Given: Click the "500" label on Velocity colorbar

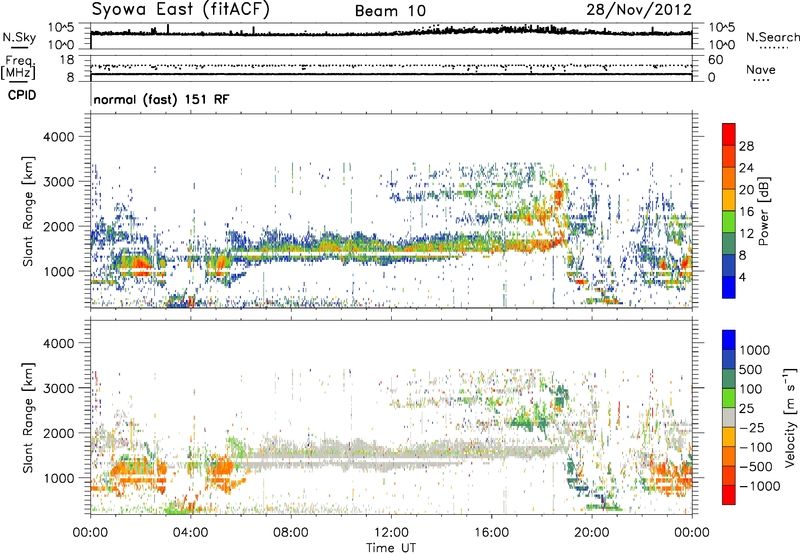Looking at the screenshot, I should [x=751, y=370].
